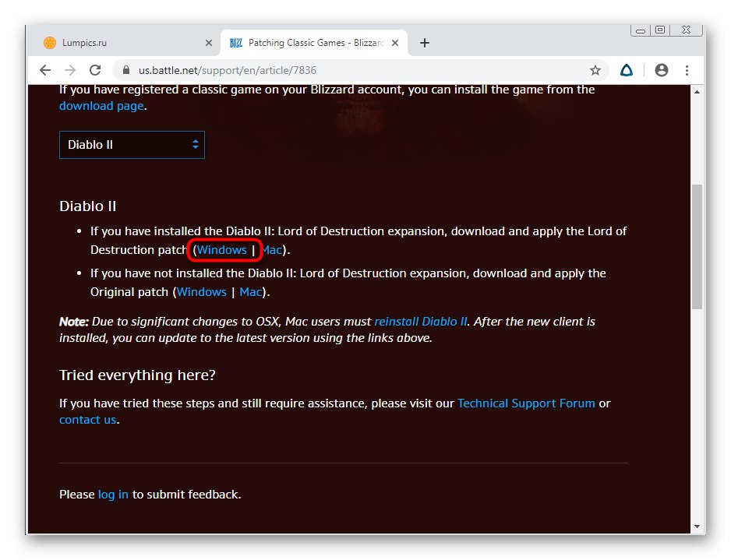Image resolution: width=731 pixels, height=560 pixels.
Task: Select the Patching Classic Games tab
Action: pyautogui.click(x=313, y=43)
